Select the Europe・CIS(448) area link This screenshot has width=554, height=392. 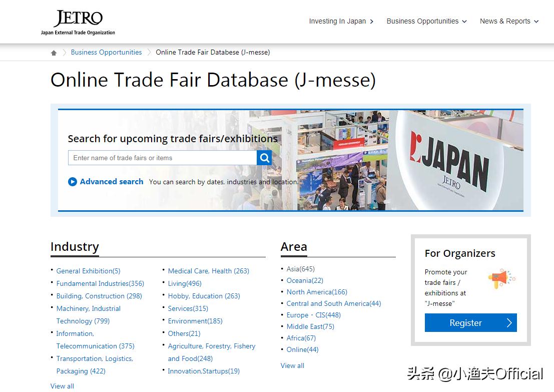tap(313, 315)
